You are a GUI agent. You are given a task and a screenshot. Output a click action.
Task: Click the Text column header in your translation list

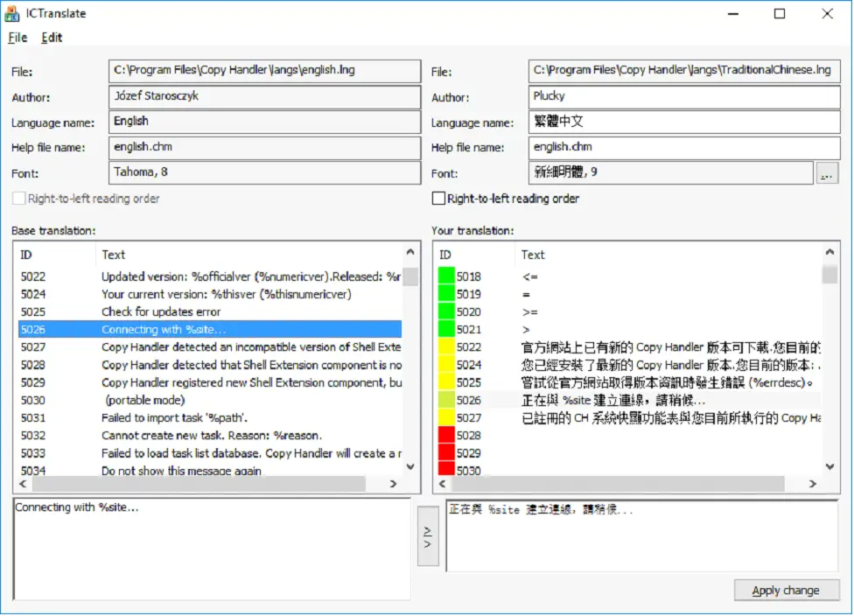[668, 255]
